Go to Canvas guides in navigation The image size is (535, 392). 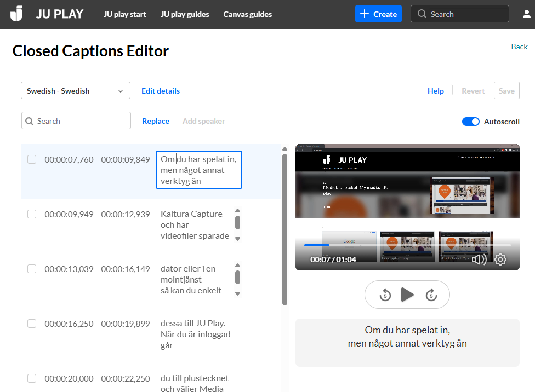(247, 14)
